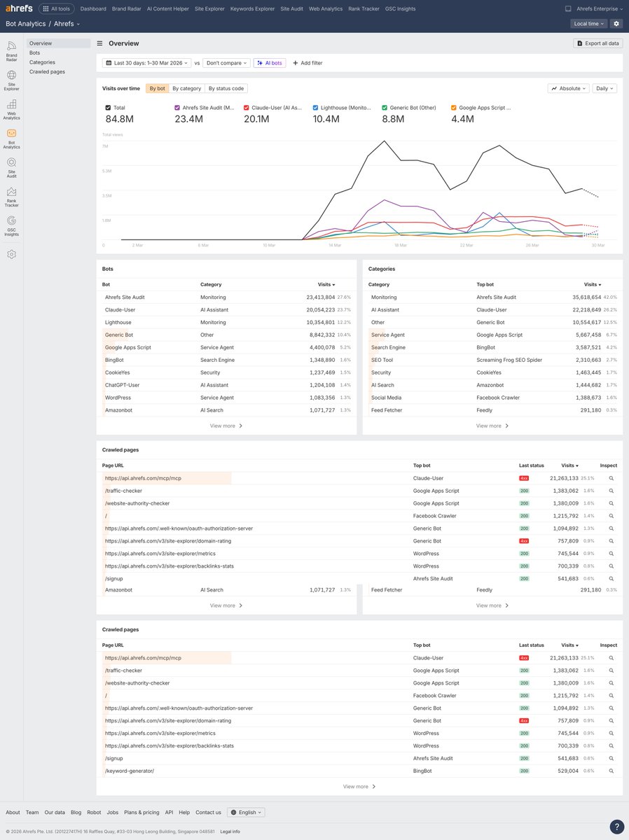Open the Robot footer link
This screenshot has width=629, height=840.
[x=94, y=812]
